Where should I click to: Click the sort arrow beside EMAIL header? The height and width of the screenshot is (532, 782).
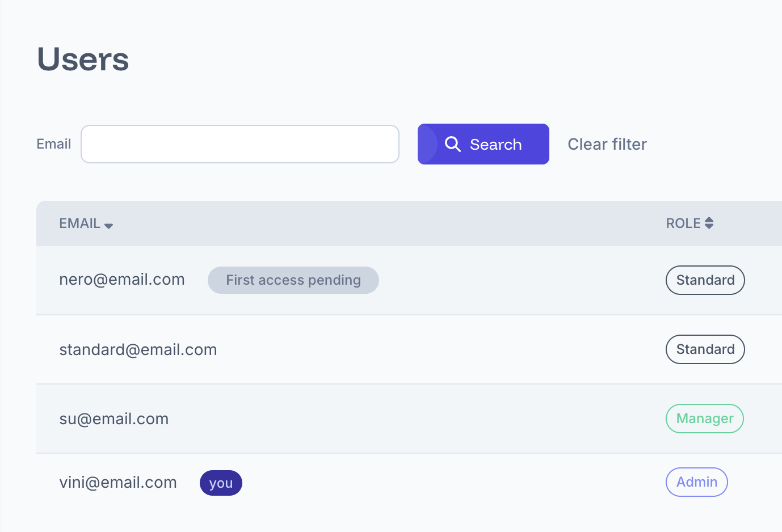tap(108, 225)
